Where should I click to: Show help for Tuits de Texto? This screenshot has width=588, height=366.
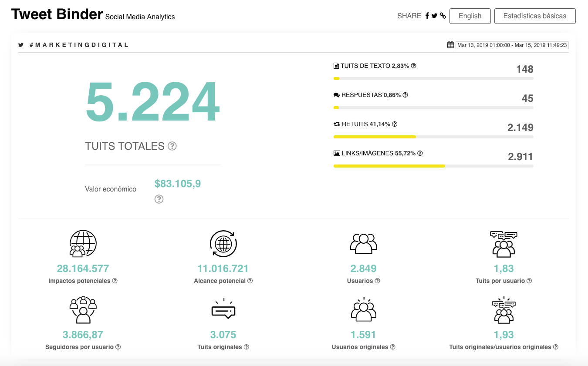click(x=414, y=66)
